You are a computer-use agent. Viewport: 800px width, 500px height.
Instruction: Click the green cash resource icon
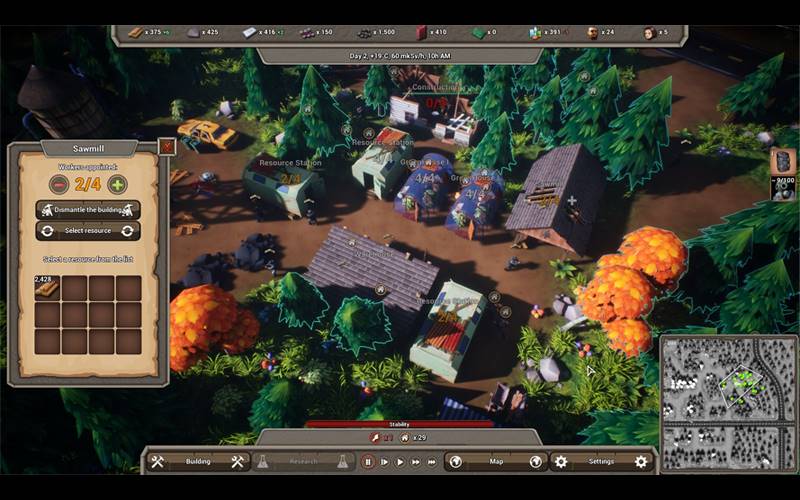click(x=478, y=32)
